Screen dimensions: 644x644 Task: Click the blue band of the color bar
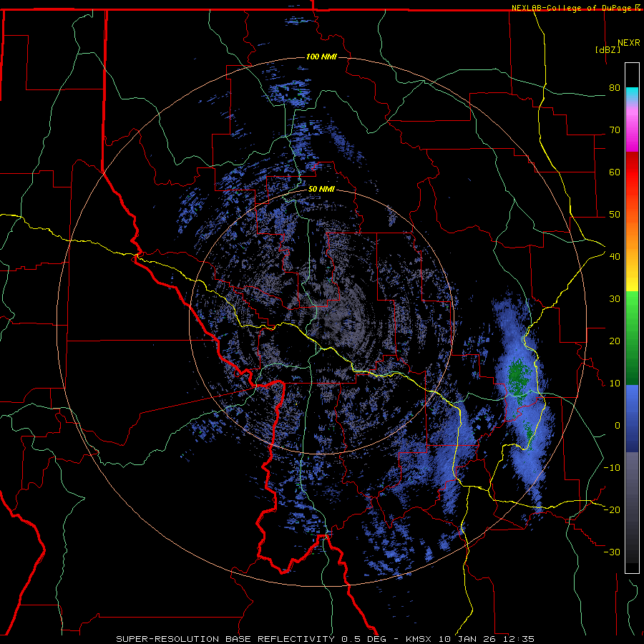click(x=632, y=417)
